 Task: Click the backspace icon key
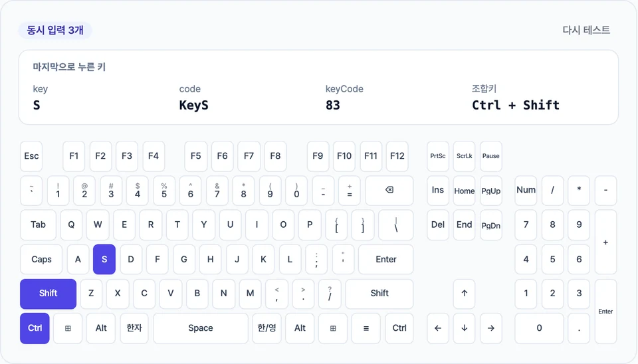[x=389, y=191]
